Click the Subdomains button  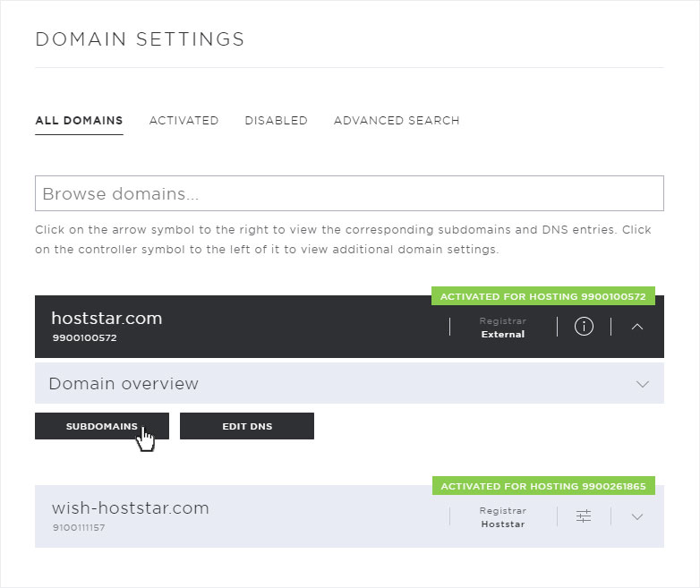102,426
